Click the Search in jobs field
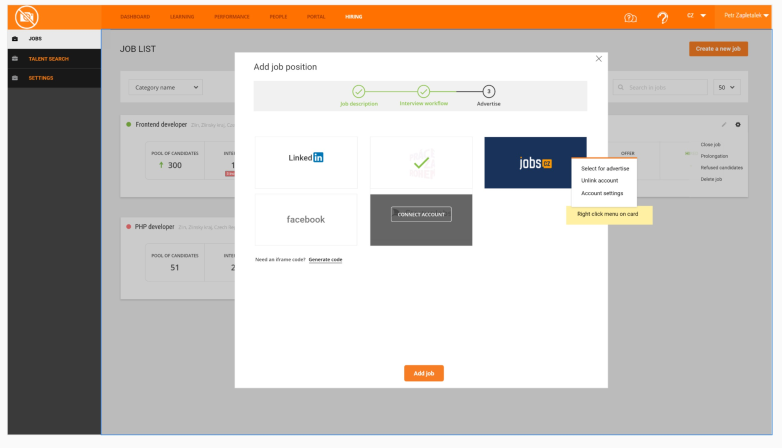Image resolution: width=782 pixels, height=448 pixels. click(660, 87)
